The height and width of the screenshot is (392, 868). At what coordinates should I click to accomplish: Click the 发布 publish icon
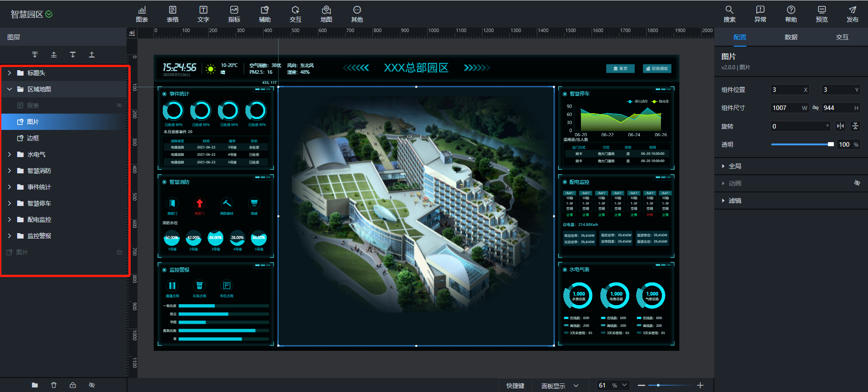[x=852, y=14]
